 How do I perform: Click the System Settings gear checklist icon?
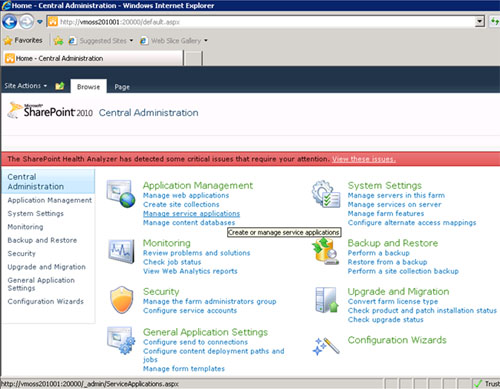pos(326,194)
